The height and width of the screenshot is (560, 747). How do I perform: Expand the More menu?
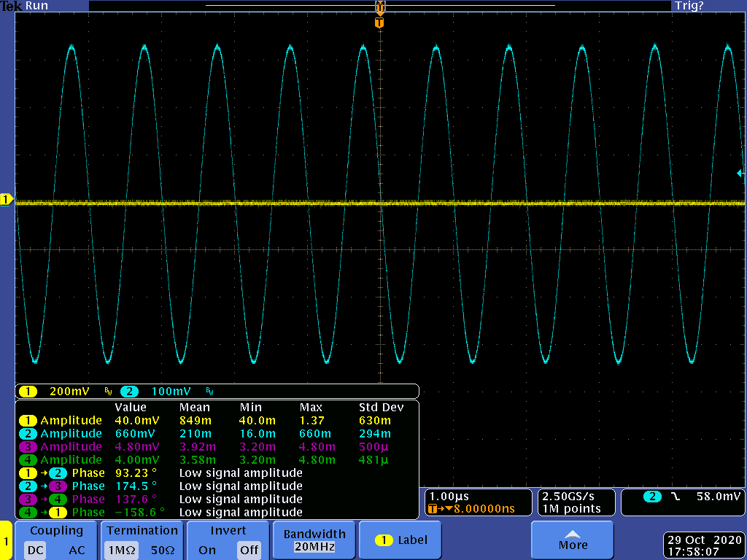[x=573, y=540]
